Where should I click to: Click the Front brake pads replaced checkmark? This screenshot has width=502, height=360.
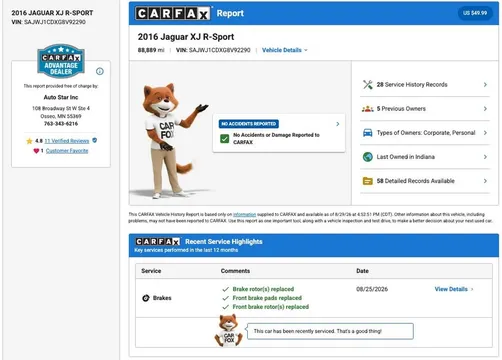(x=226, y=298)
